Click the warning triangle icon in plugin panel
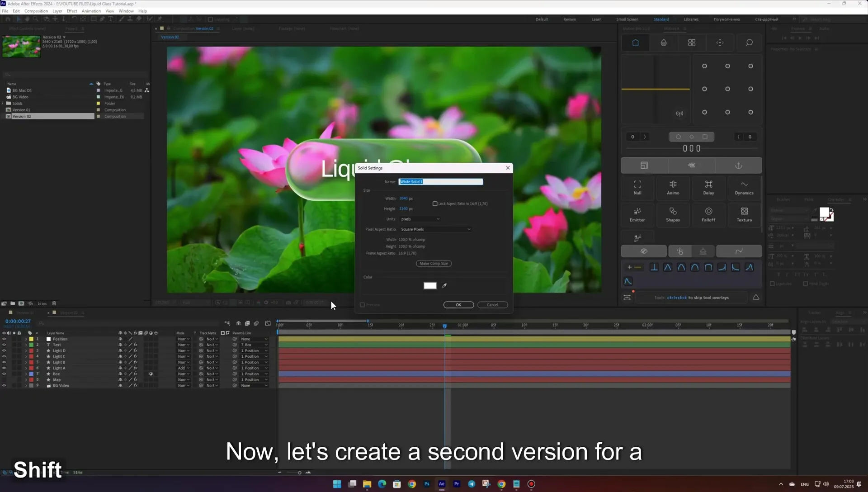Image resolution: width=868 pixels, height=492 pixels. pyautogui.click(x=756, y=297)
